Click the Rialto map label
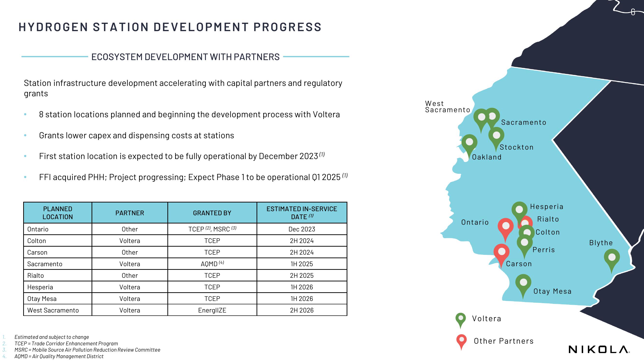The height and width of the screenshot is (362, 644). coord(548,219)
